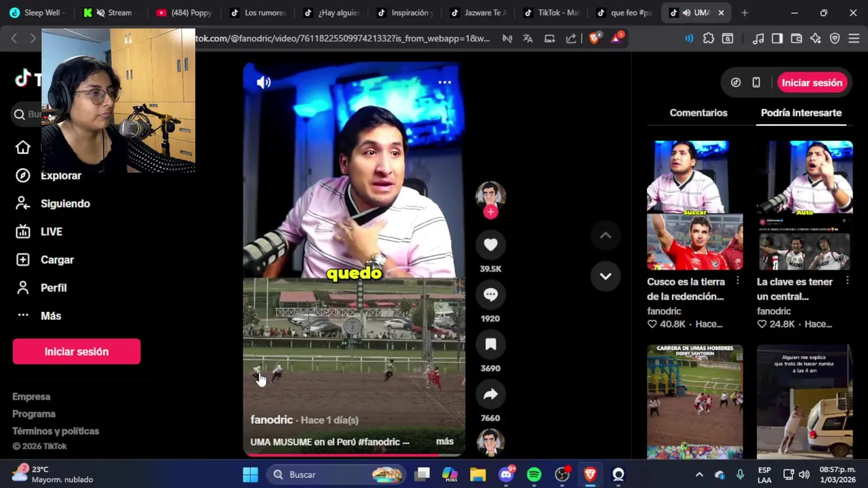Open the Programa footer link

(x=34, y=413)
